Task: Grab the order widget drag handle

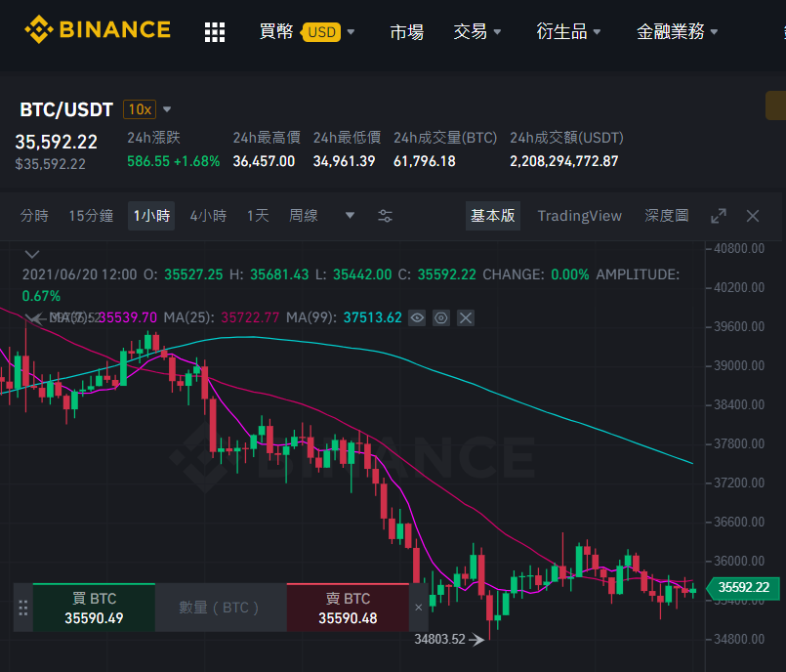Action: coord(23,608)
